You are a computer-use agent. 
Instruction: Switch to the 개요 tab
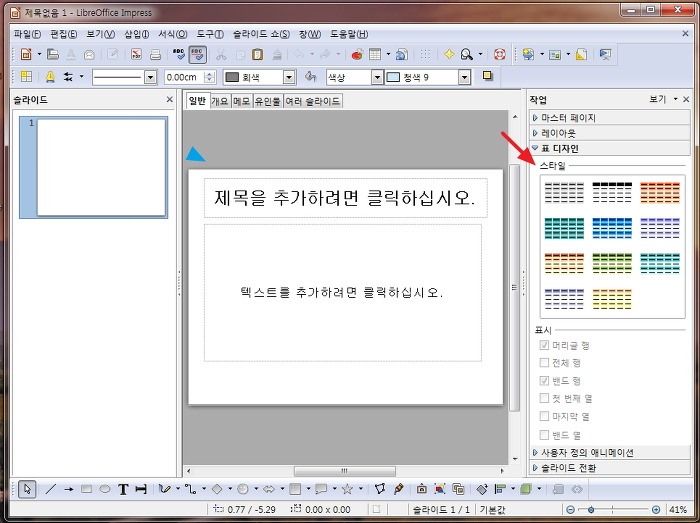220,101
